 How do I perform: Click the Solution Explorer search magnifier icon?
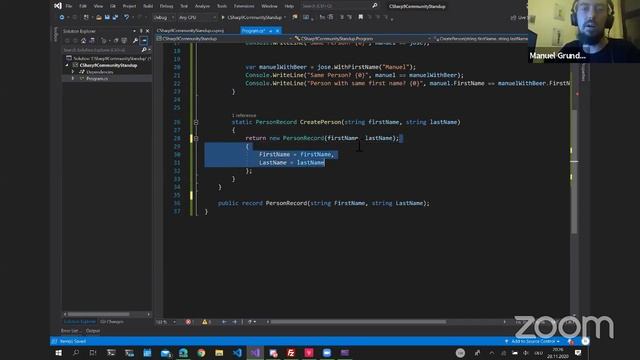144,50
